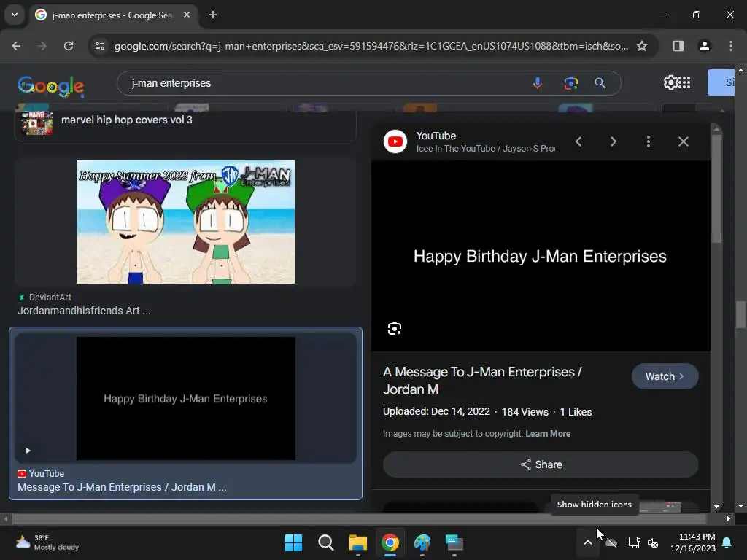This screenshot has height=560, width=747.
Task: Show hidden icons in the system tray
Action: point(588,542)
